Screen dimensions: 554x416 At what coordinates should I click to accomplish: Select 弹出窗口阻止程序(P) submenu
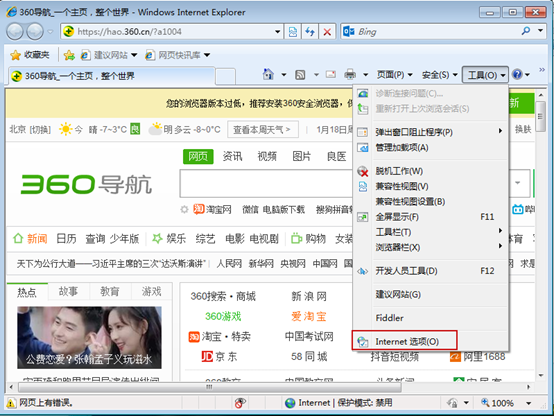[430, 132]
